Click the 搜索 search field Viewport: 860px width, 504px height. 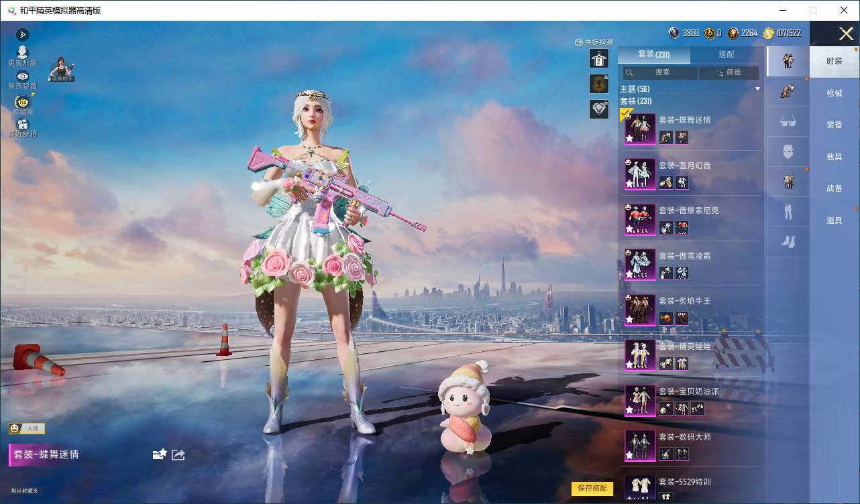[659, 72]
